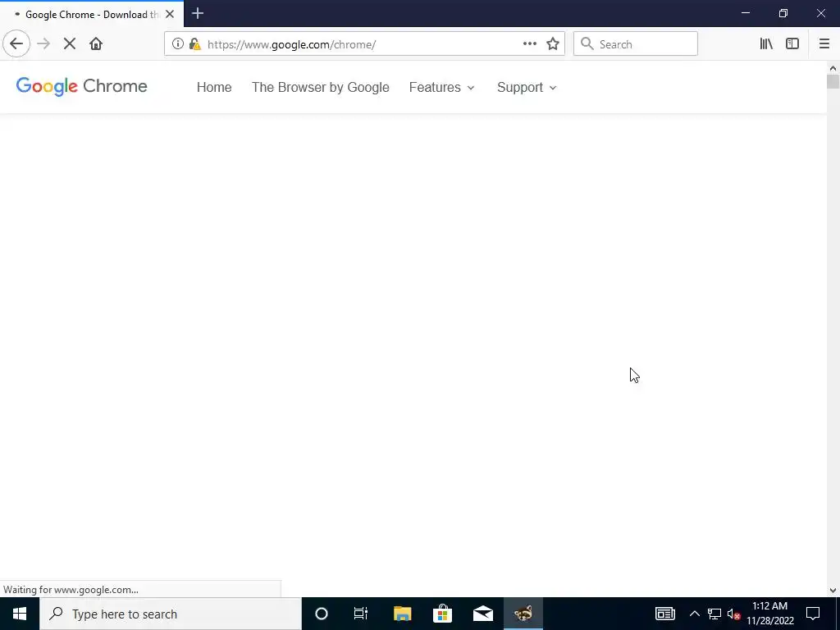This screenshot has width=840, height=630.
Task: Show hidden system tray icons
Action: 694,614
